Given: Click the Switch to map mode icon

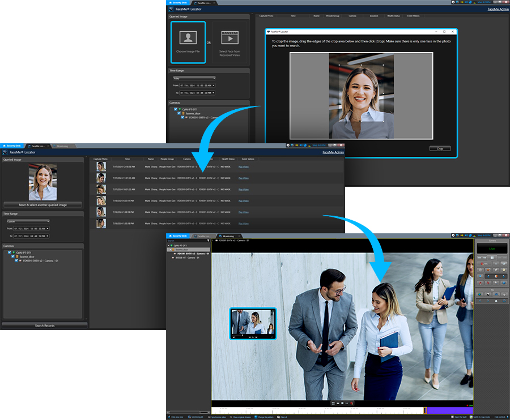Looking at the screenshot, I should pos(471,417).
